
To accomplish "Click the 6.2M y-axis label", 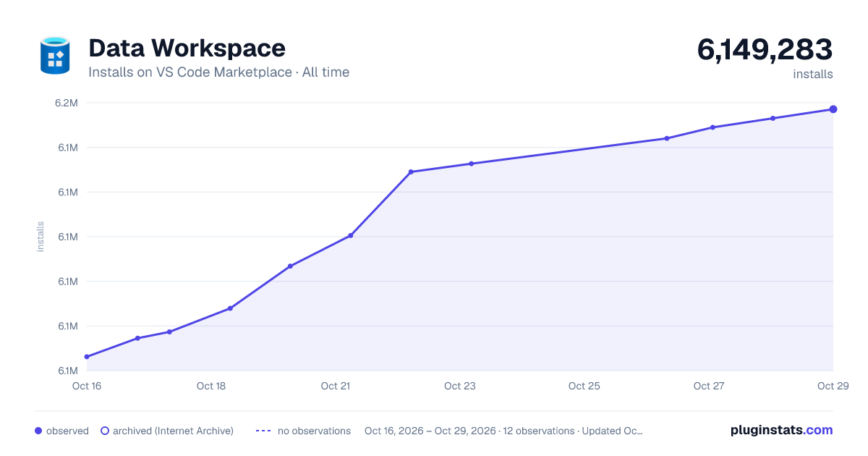I will click(66, 103).
